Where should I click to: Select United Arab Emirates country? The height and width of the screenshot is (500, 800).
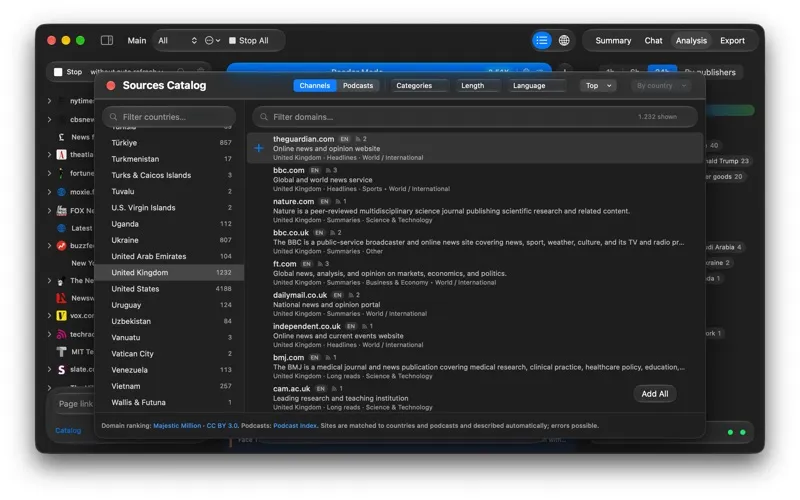pyautogui.click(x=169, y=256)
